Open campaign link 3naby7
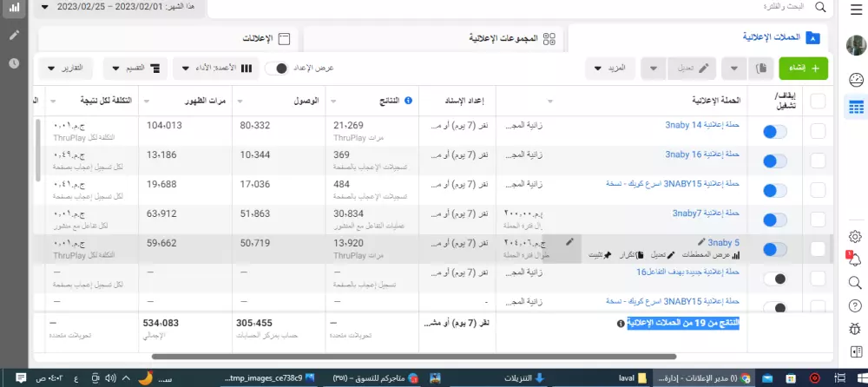This screenshot has height=387, width=868. coord(706,213)
